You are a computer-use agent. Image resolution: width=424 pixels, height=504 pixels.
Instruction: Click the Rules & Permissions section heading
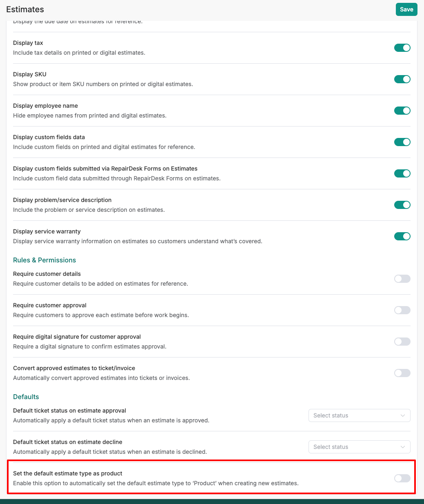click(44, 260)
